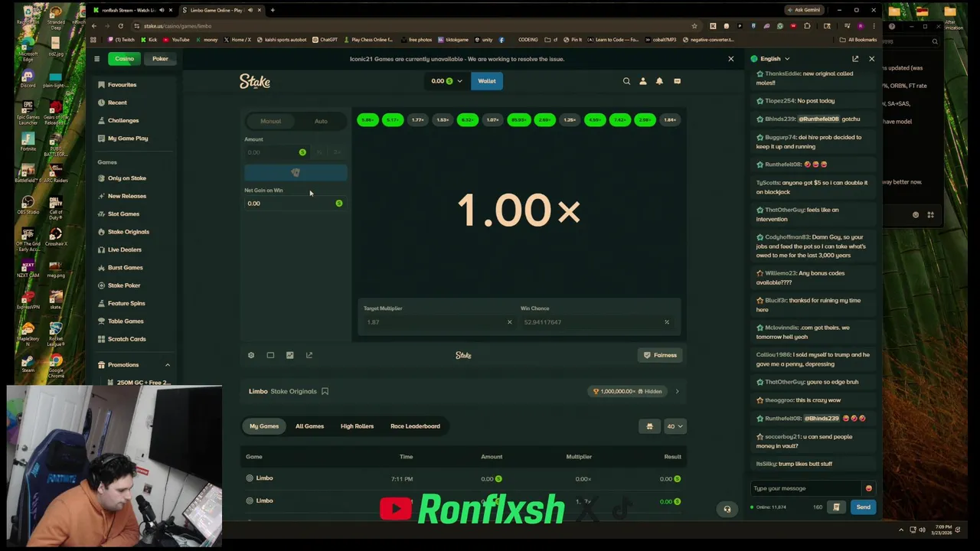980x551 pixels.
Task: Open the Discord desktop shortcut
Action: [28, 78]
